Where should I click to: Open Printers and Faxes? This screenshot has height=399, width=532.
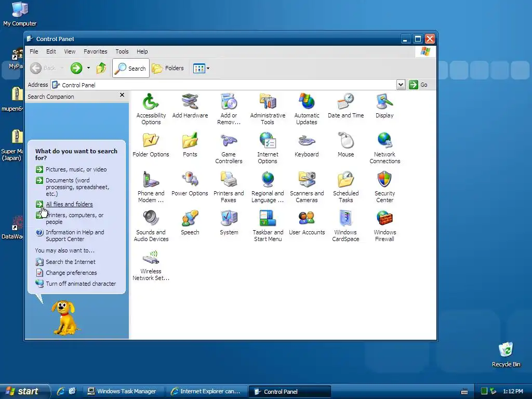point(229,187)
